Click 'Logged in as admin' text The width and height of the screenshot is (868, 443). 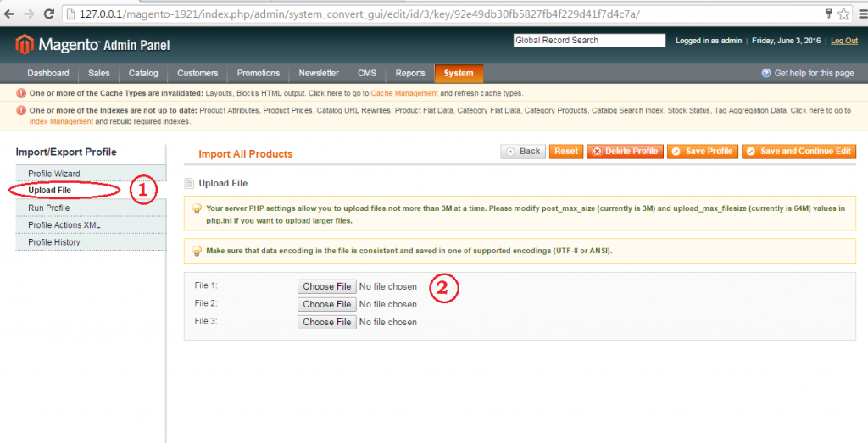(x=709, y=41)
